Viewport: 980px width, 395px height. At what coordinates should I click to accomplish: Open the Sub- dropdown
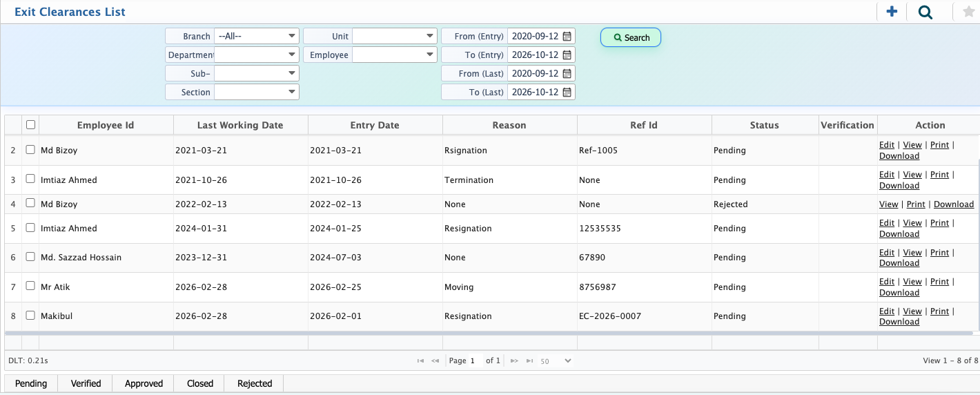pos(257,73)
